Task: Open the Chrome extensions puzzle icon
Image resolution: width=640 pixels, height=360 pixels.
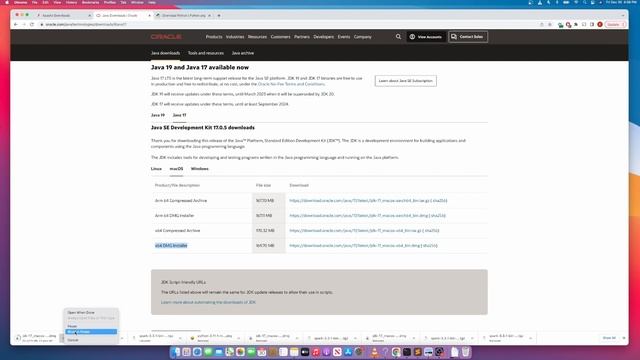Action: point(576,24)
